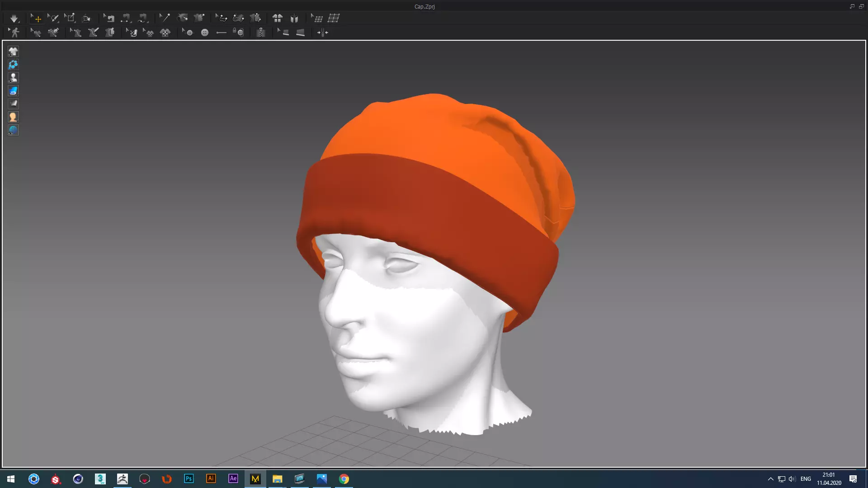Screen dimensions: 868x488
Task: Open the Windows Start menu
Action: 11,479
